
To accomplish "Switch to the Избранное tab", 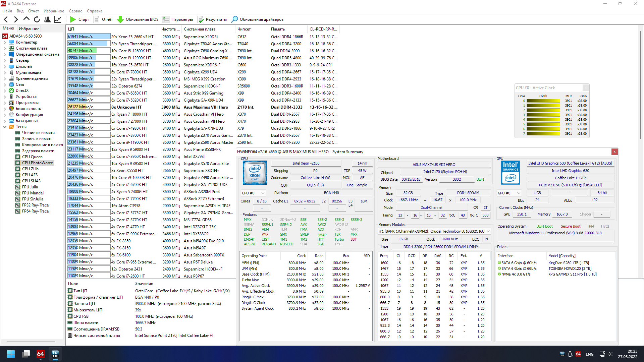I will point(29,29).
